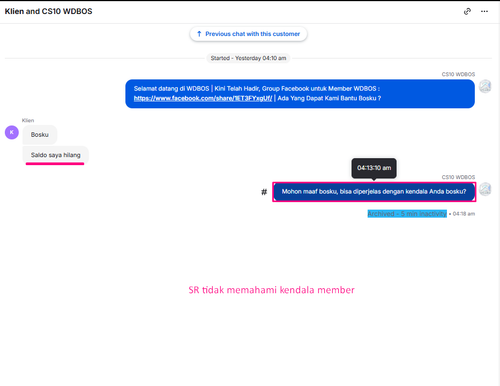This screenshot has height=386, width=500.
Task: Open the Facebook group share link
Action: 203,98
